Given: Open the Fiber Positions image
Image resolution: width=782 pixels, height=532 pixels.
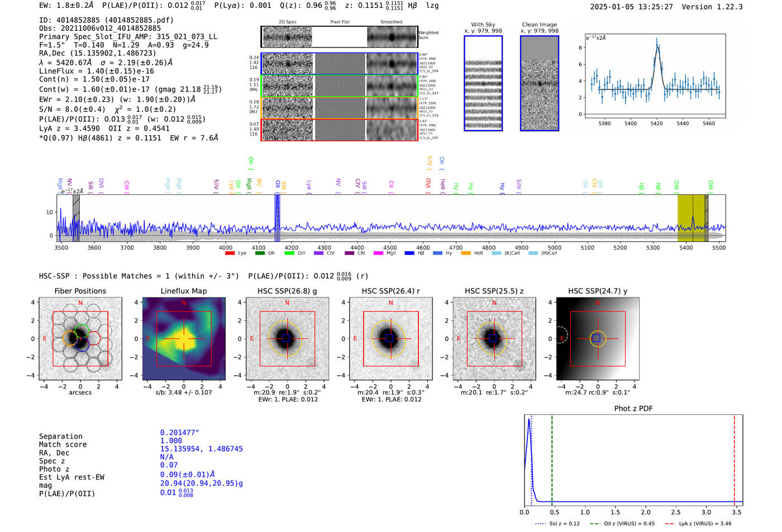Looking at the screenshot, I should coord(80,338).
